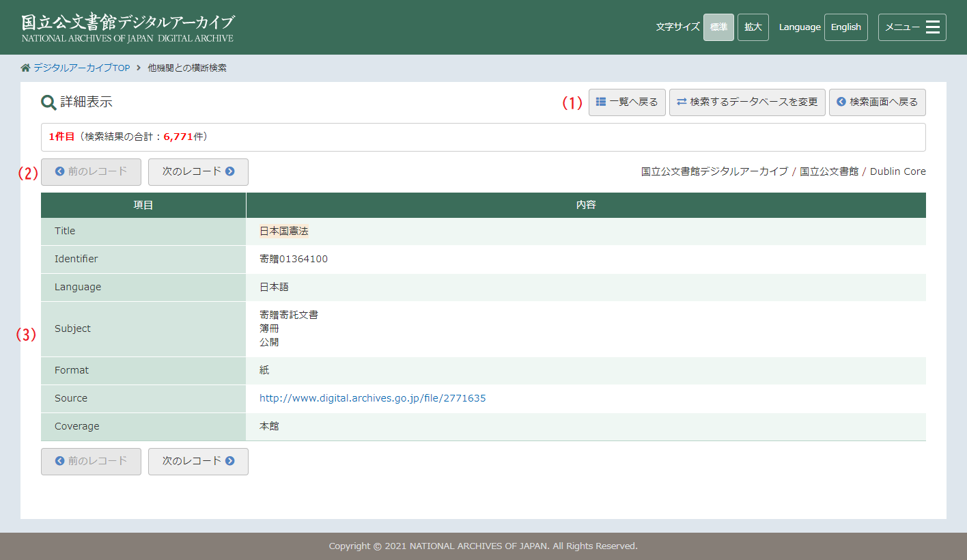
Task: Click the Subject value 寄贈寄託文書
Action: tap(288, 315)
